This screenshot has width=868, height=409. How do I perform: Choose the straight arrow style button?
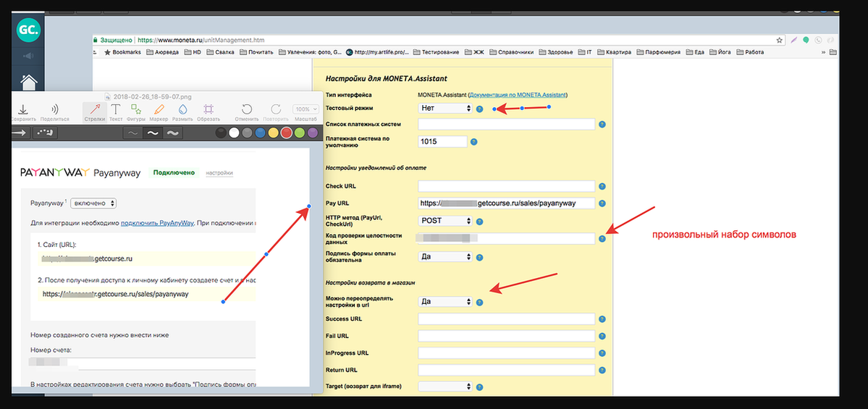click(x=20, y=132)
